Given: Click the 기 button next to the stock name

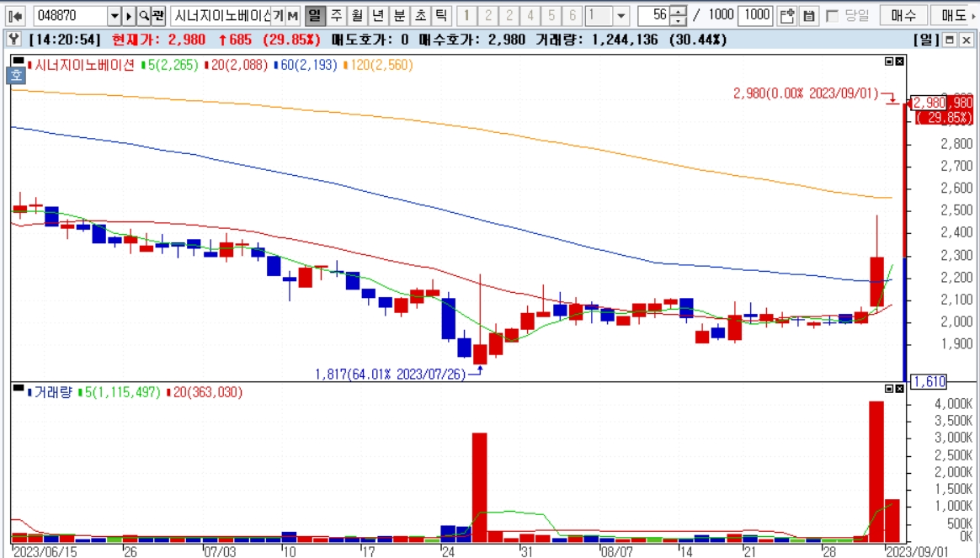Looking at the screenshot, I should point(278,16).
